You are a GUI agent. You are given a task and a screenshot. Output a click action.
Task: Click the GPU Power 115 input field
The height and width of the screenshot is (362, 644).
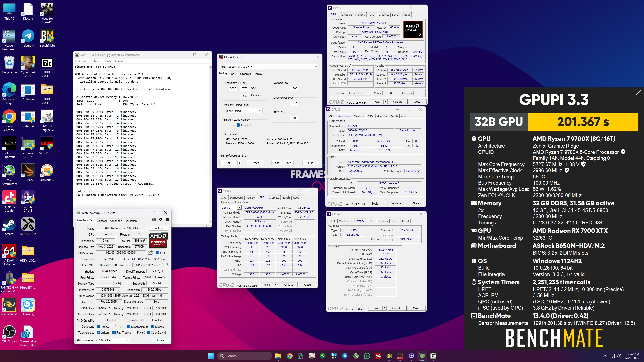pos(295,103)
